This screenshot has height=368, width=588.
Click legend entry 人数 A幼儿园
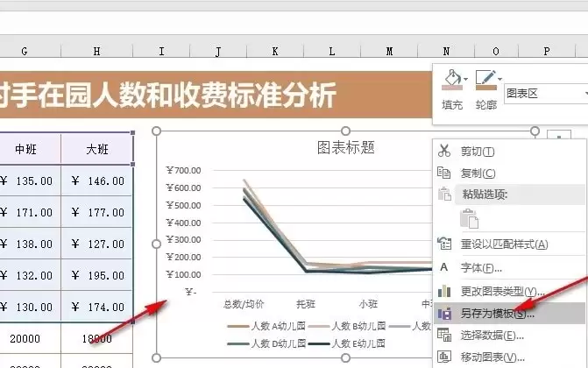point(266,326)
